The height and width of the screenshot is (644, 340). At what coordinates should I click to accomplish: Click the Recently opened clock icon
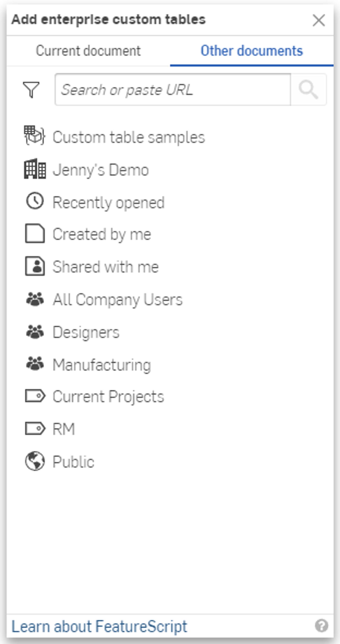35,201
